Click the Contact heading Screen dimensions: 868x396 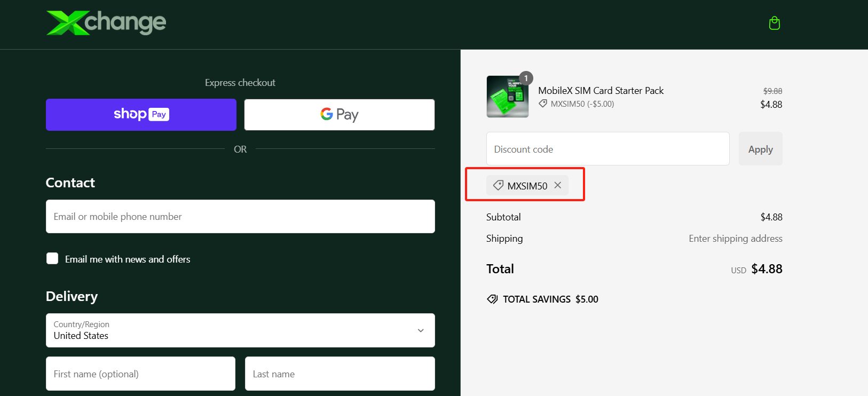(x=70, y=183)
